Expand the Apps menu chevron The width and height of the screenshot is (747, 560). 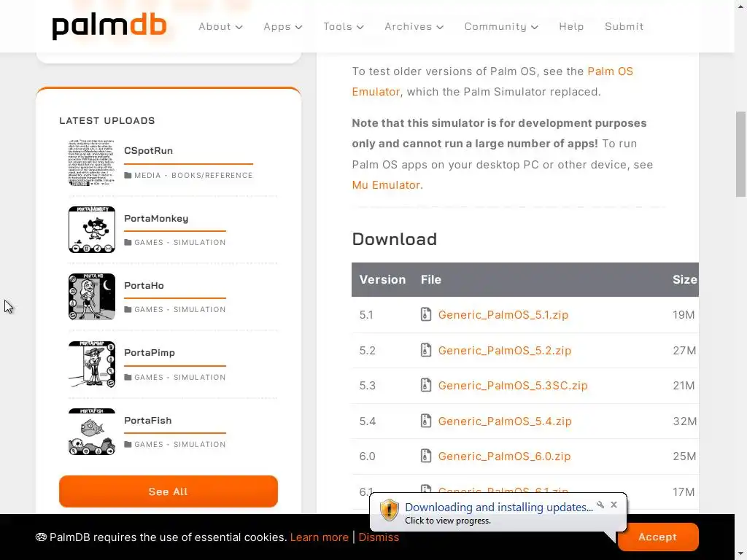click(298, 27)
